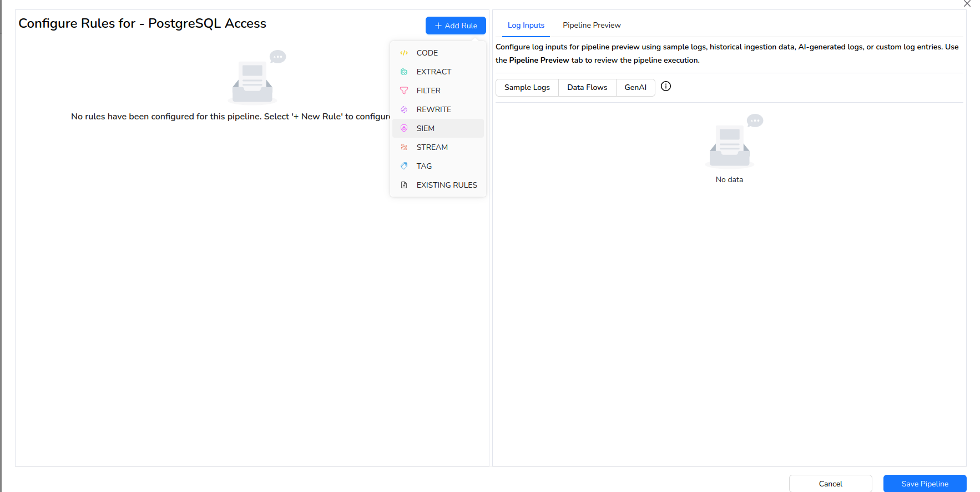Image resolution: width=980 pixels, height=492 pixels.
Task: Click the EXISTING RULES document icon
Action: click(404, 185)
